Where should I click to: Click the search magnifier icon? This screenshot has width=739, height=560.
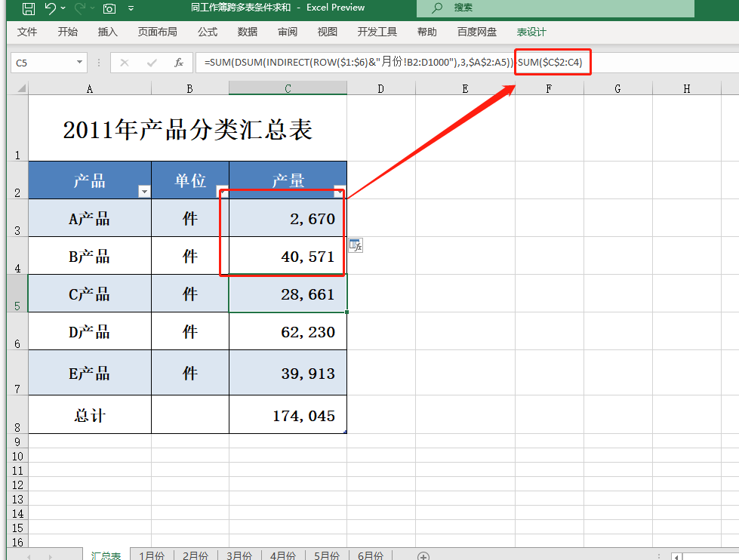(437, 8)
